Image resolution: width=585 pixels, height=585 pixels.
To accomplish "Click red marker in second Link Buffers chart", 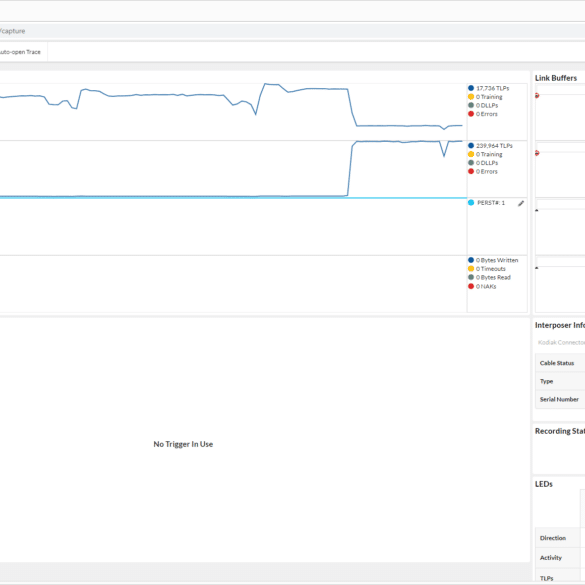I will tap(537, 153).
